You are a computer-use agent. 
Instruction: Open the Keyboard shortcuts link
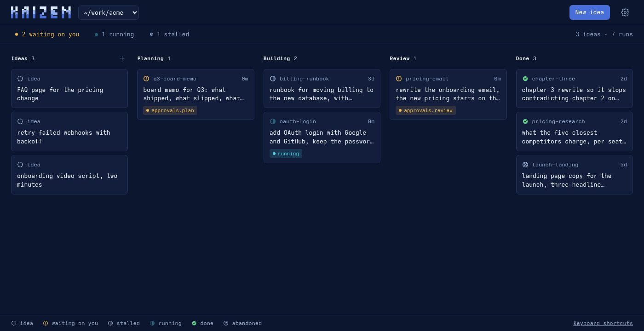coord(603,323)
